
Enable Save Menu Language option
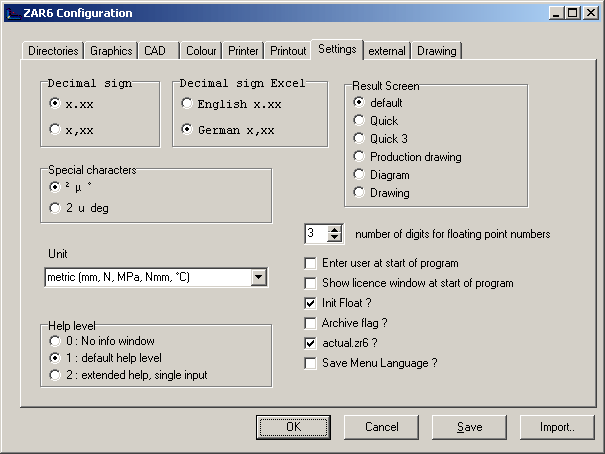[311, 363]
